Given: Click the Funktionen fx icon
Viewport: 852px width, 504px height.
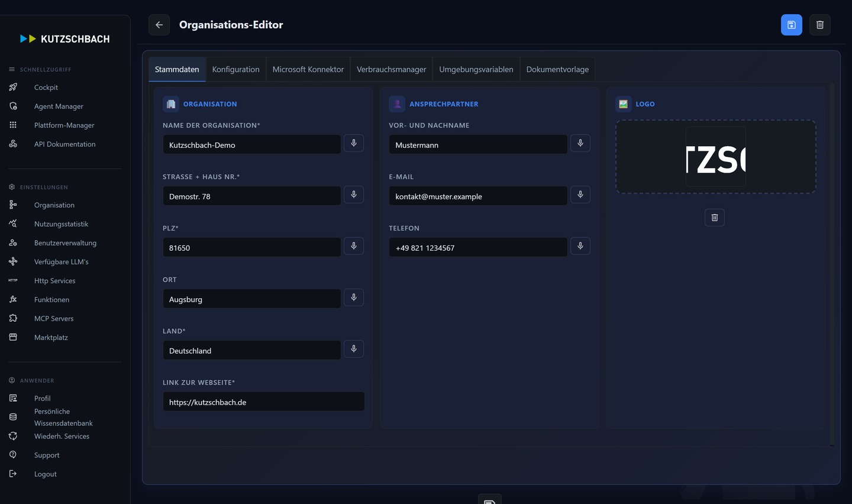Looking at the screenshot, I should coord(13,299).
